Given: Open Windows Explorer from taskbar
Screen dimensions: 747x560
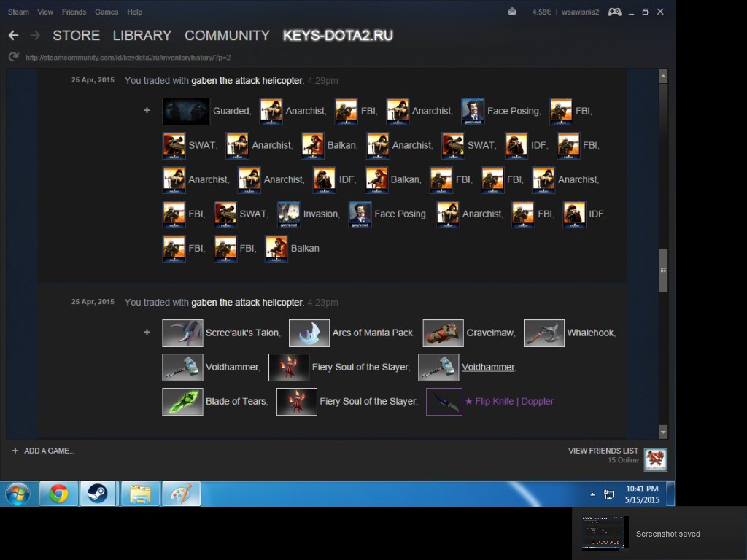Looking at the screenshot, I should (x=140, y=494).
